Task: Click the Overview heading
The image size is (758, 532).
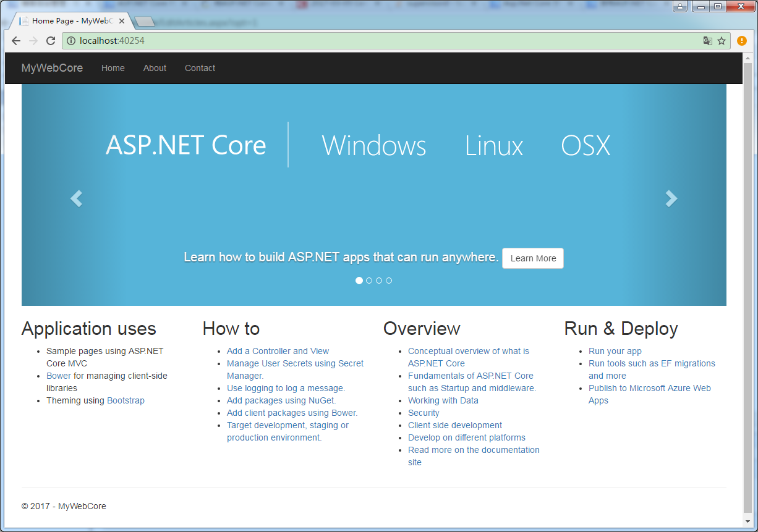Action: coord(422,329)
